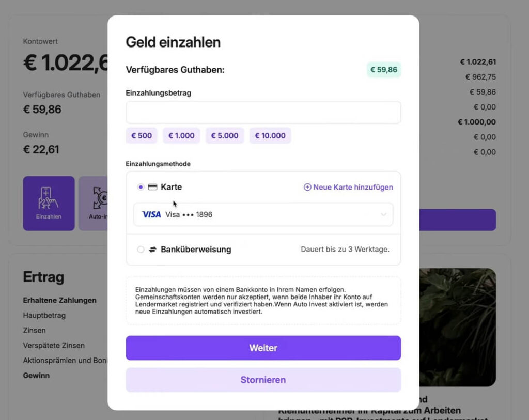529x420 pixels.
Task: Focus the Einzahlungsbetrag input field
Action: [x=263, y=113]
